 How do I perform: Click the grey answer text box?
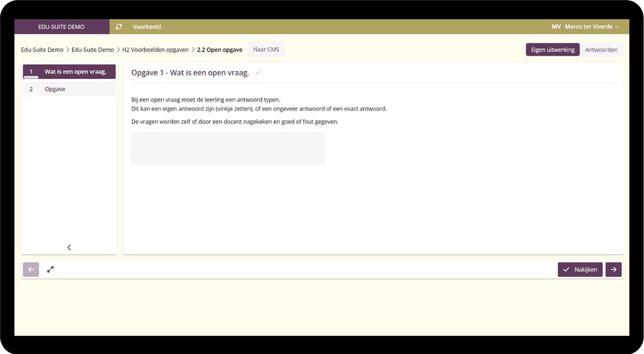228,149
